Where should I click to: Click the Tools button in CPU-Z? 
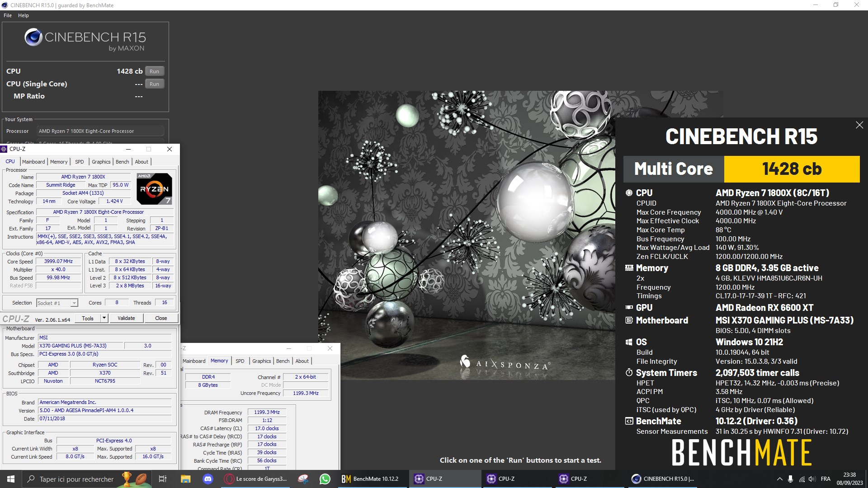(x=88, y=318)
